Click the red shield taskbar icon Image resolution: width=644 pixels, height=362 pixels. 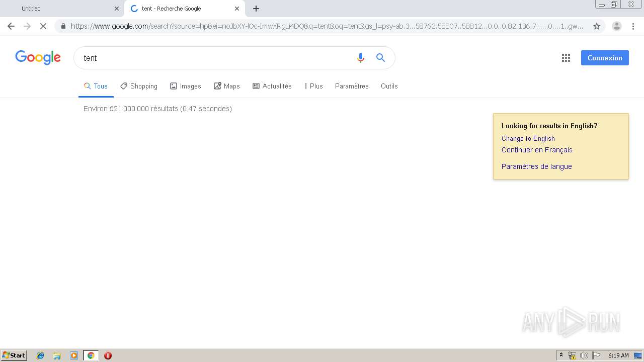click(108, 355)
